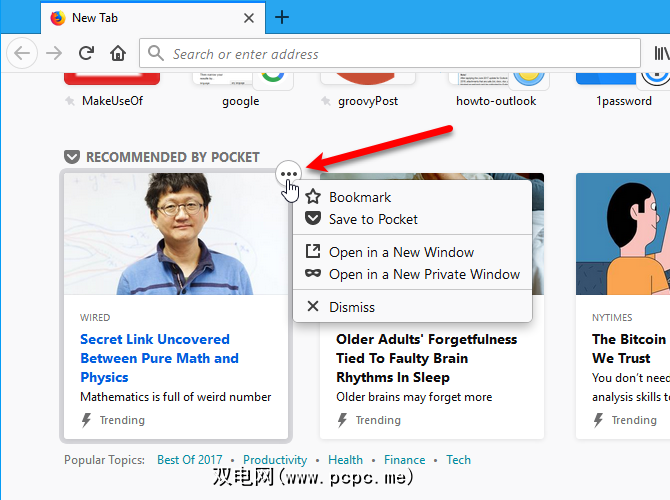Open Older Adults' Forgetfulness article headline
670x500 pixels.
click(x=426, y=358)
